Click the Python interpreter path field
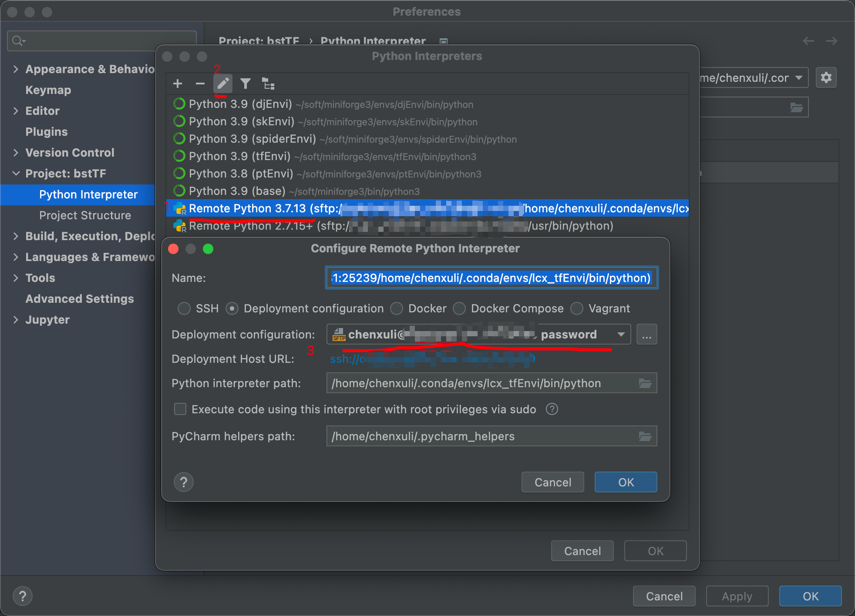855x616 pixels. pyautogui.click(x=491, y=383)
